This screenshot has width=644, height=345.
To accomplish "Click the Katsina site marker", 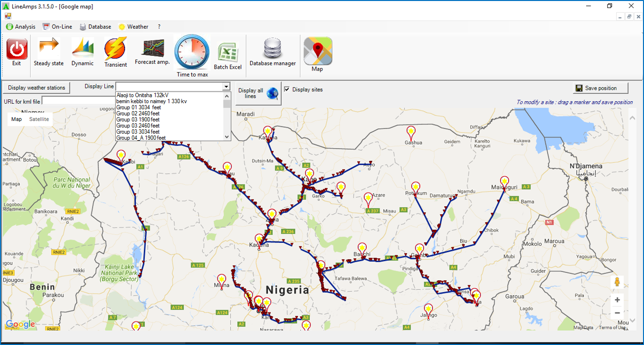I will 267,132.
